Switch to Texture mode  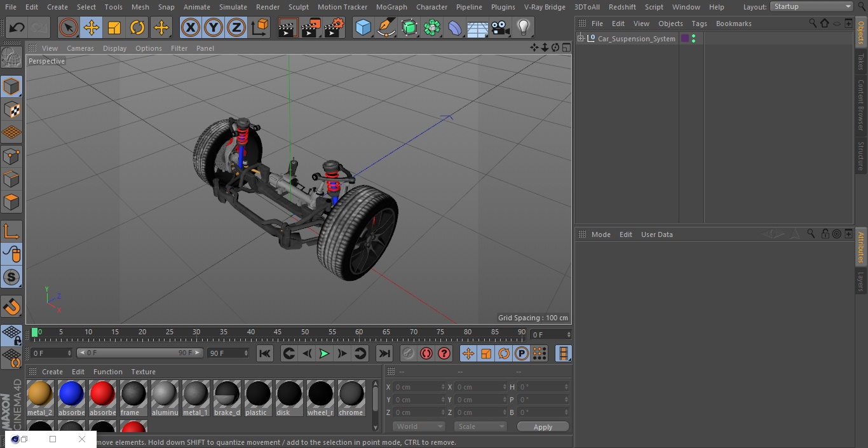pos(11,109)
